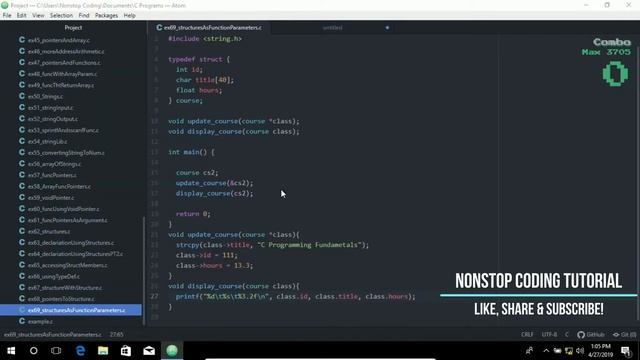Image resolution: width=640 pixels, height=360 pixels.
Task: Open the View menu
Action: pos(38,16)
